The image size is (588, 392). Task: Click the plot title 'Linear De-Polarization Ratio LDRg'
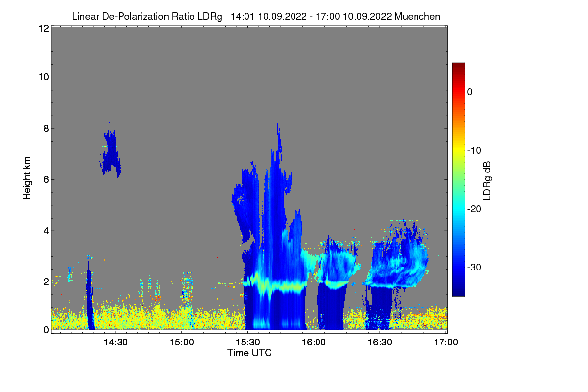pyautogui.click(x=147, y=17)
